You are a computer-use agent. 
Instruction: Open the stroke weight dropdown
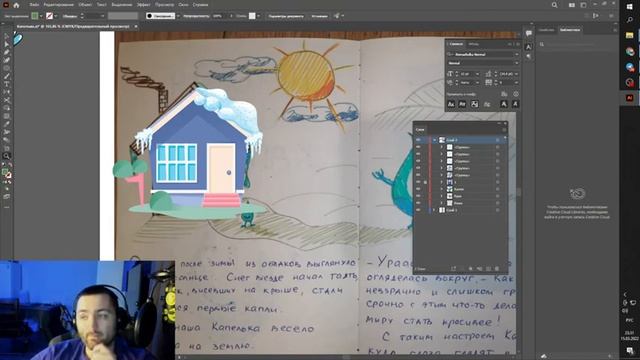(x=102, y=16)
